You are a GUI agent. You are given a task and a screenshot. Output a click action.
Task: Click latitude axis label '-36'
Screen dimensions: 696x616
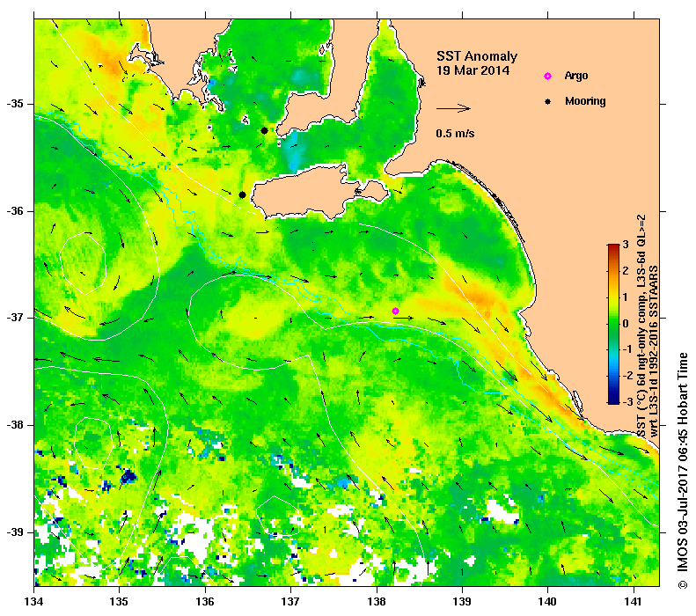click(14, 211)
